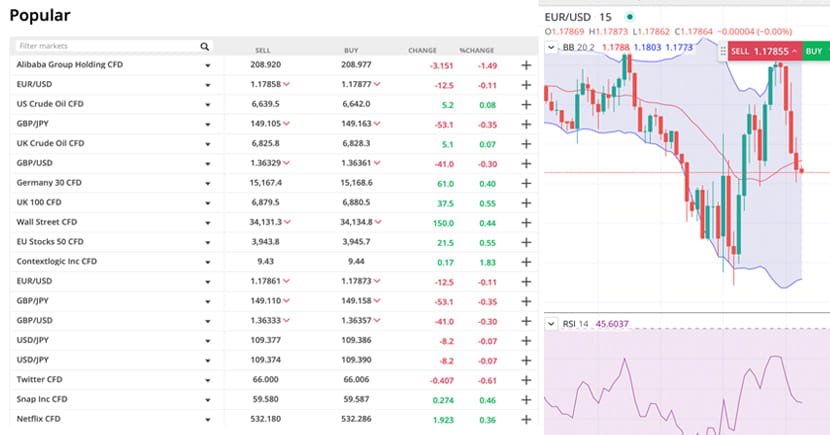Viewport: 830px width, 435px height.
Task: Click sell price 9.43 for Contextlogic Inc
Action: (x=266, y=261)
